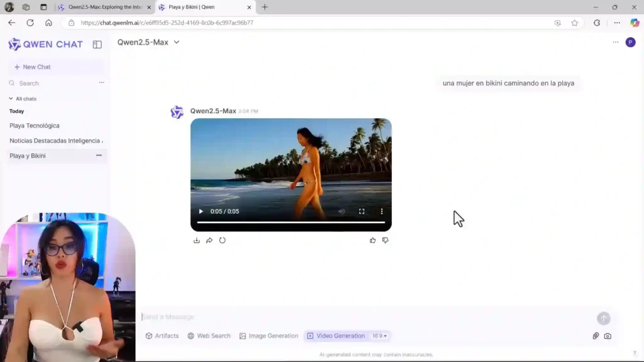Attach a file with the paperclip icon
Viewport: 644px width, 362px height.
tap(595, 336)
